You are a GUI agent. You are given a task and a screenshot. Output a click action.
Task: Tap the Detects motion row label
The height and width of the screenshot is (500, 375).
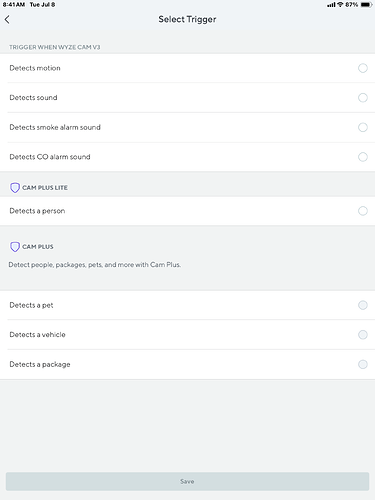(35, 68)
